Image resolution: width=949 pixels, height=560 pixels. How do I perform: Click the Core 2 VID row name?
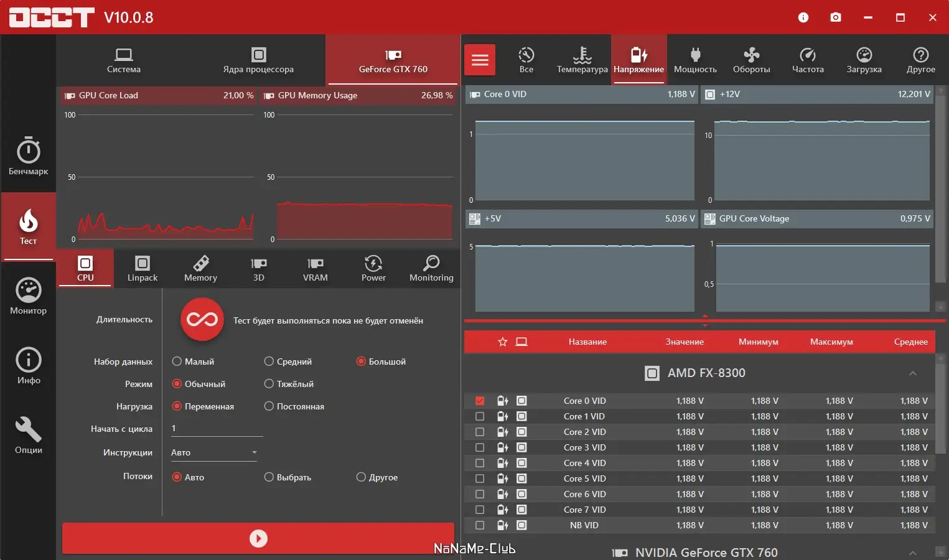584,432
